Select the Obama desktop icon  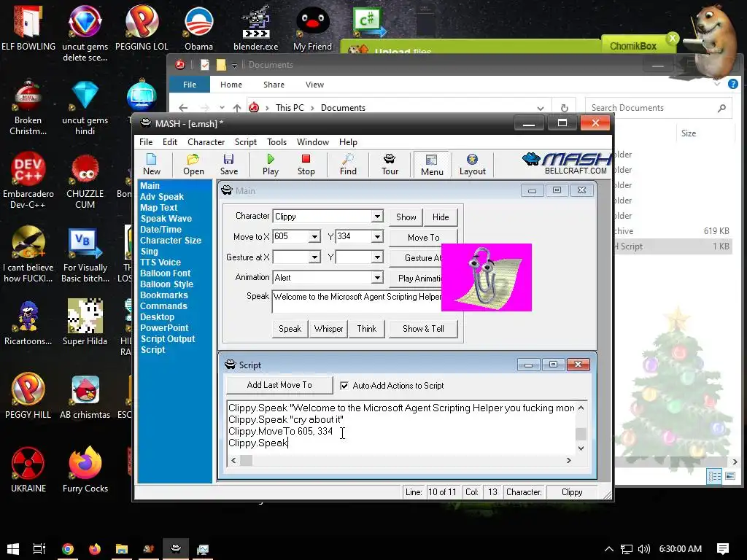tap(198, 27)
